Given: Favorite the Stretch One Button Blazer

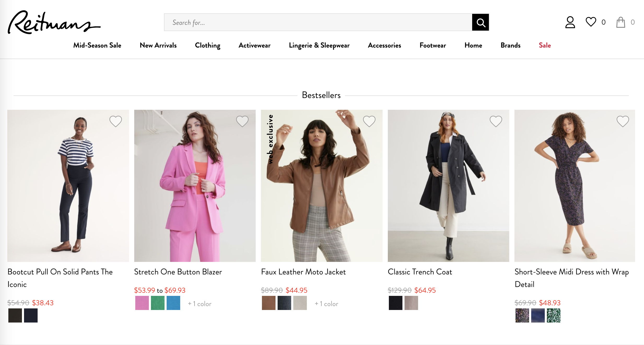Looking at the screenshot, I should click(x=242, y=121).
